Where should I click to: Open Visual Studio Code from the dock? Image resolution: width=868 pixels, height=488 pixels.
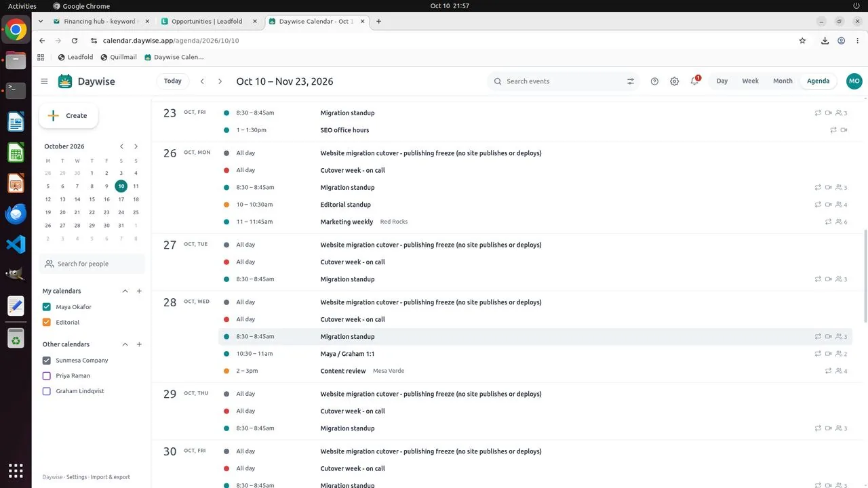click(16, 244)
